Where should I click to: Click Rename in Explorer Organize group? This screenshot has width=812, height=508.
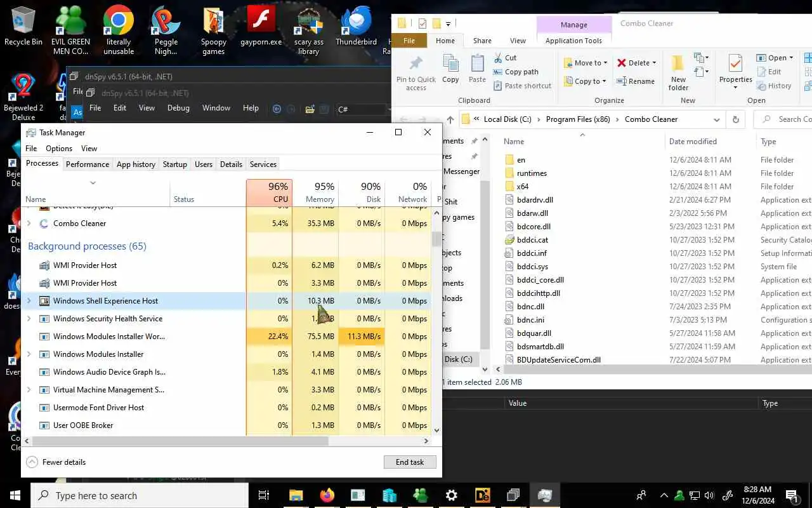coord(635,81)
